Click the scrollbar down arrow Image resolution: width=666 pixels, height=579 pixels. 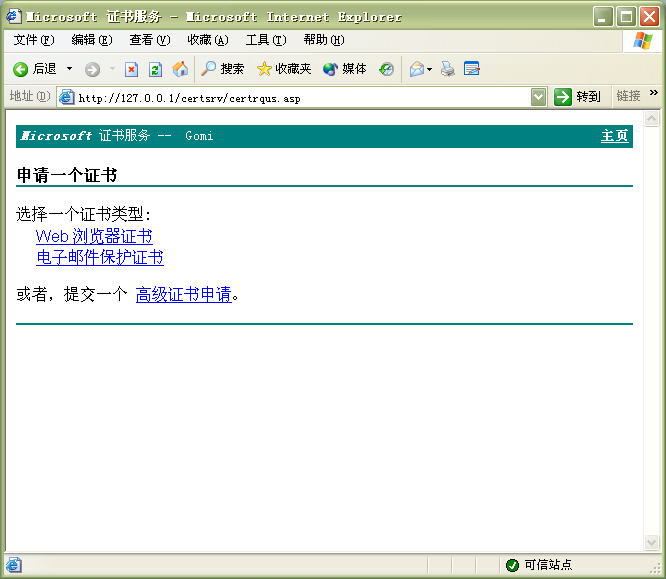pos(651,542)
